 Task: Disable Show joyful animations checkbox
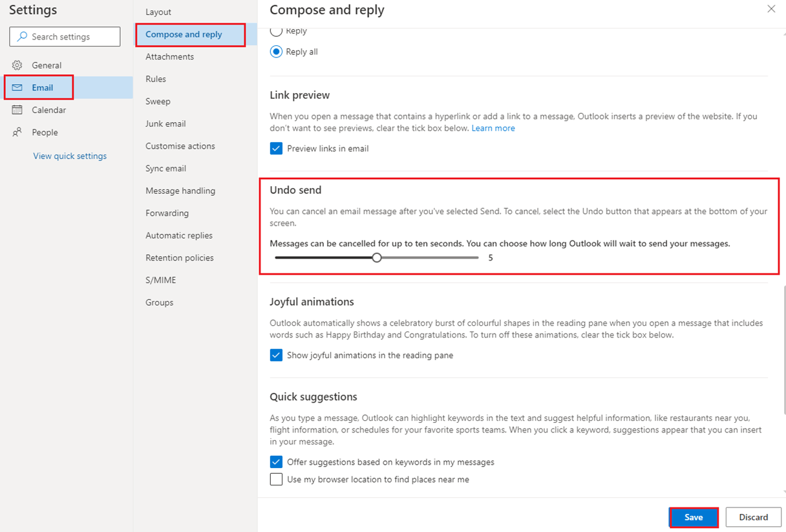(x=276, y=356)
